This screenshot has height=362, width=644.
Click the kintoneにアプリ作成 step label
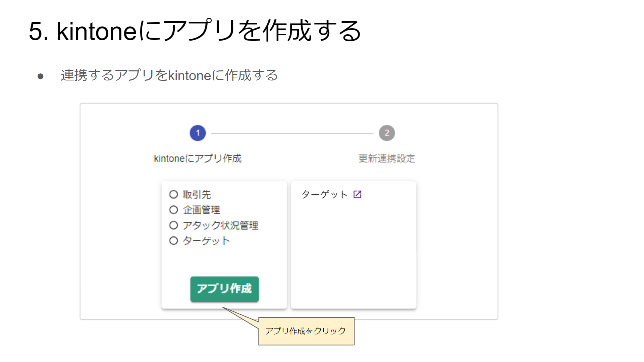[x=198, y=159]
